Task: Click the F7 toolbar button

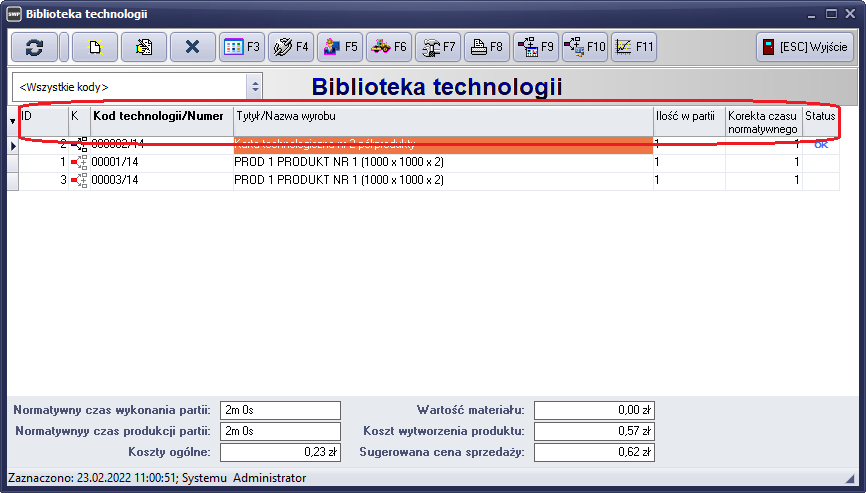Action: [x=437, y=47]
